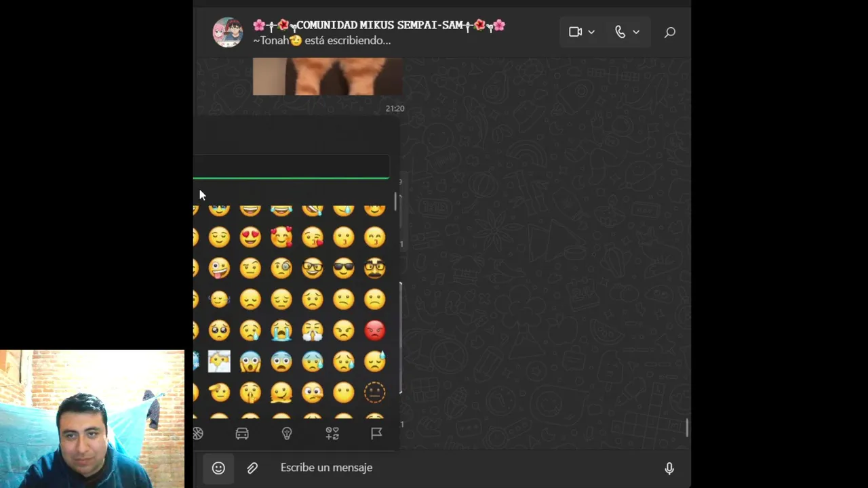Open the symbols emoji category
The width and height of the screenshot is (868, 488).
pyautogui.click(x=332, y=433)
